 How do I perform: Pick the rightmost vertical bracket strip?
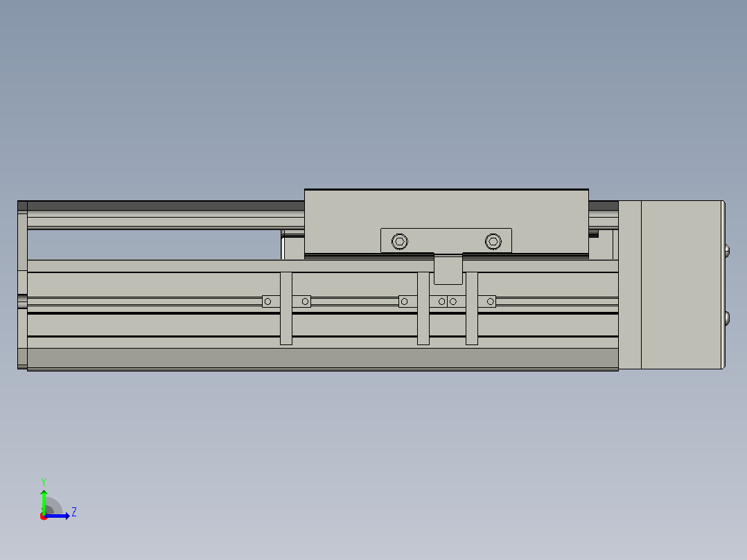point(472,308)
